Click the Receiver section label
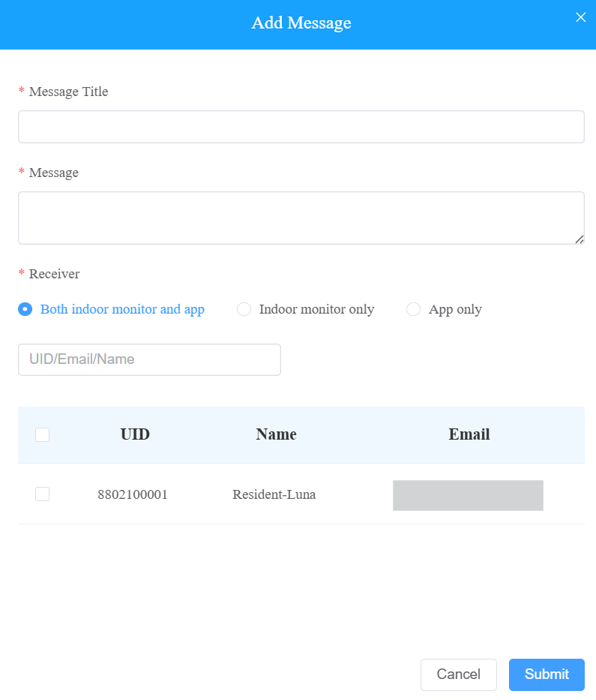Viewport: 596px width, 700px height. click(x=55, y=274)
